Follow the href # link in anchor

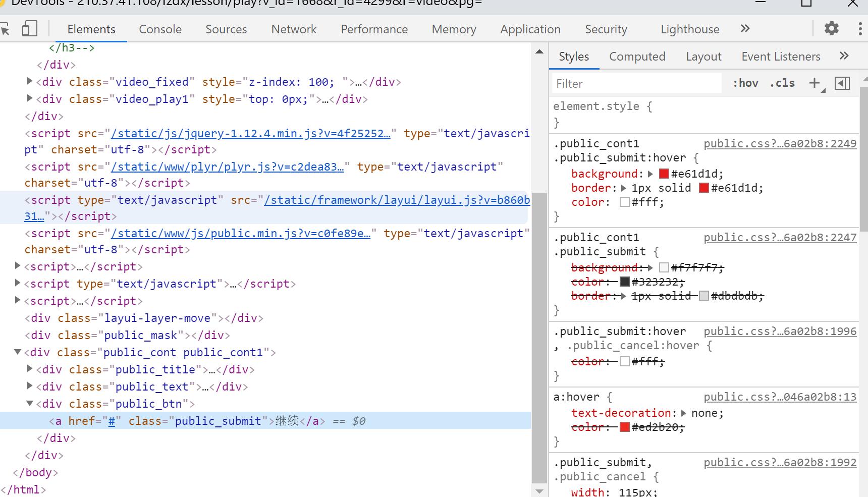point(112,421)
